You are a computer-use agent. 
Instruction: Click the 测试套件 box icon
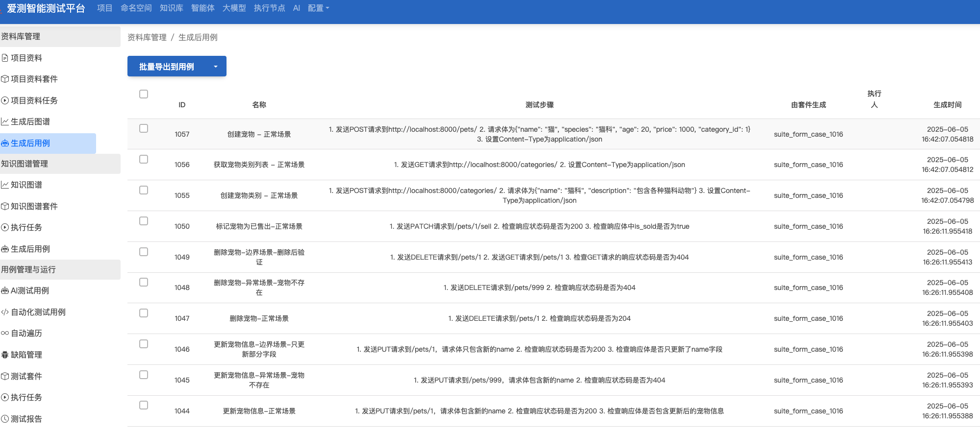[5, 376]
